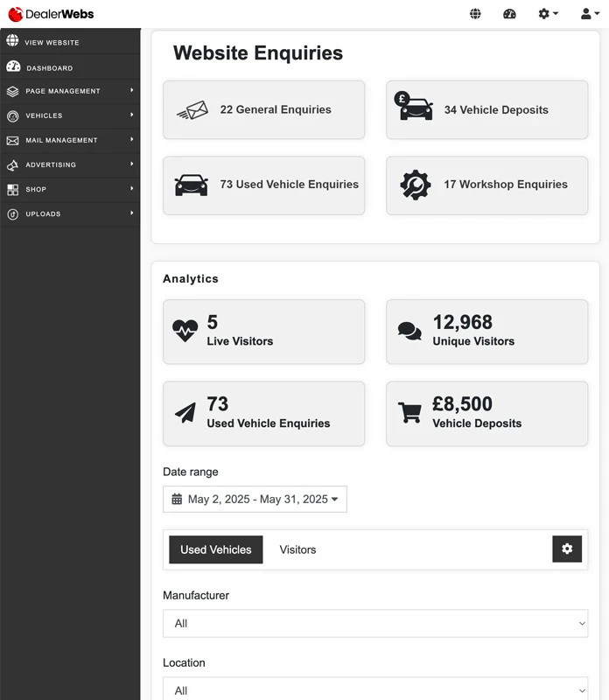Switch to Visitors tab
This screenshot has width=609, height=700.
[x=297, y=549]
